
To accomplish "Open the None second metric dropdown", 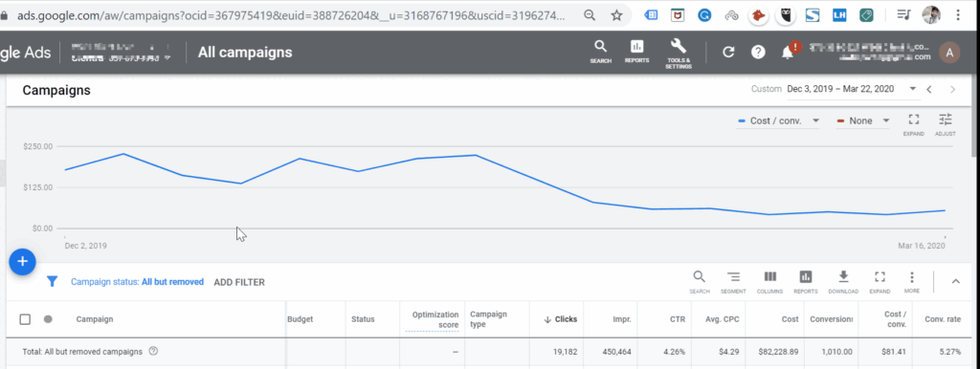I will (863, 120).
